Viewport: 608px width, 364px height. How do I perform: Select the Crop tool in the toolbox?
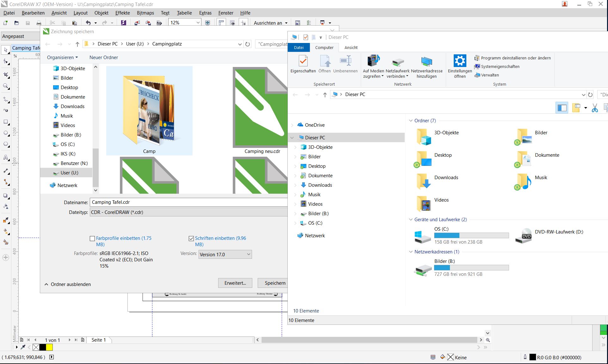click(x=6, y=75)
